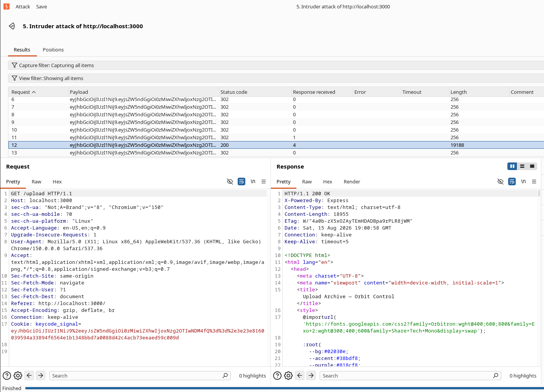Sort by the Comment column header
Screen dimensions: 544x392
pyautogui.click(x=526, y=92)
